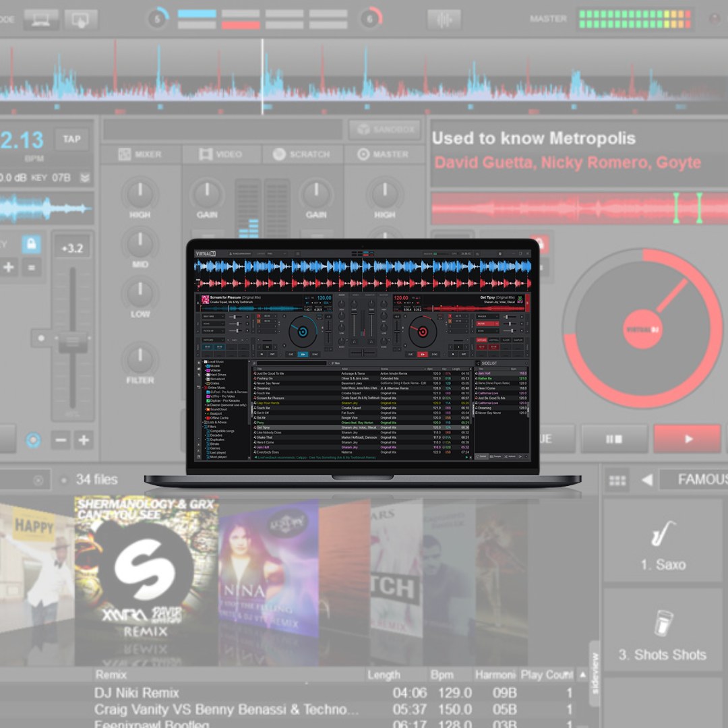
Task: Select the Clap Your Hands track row
Action: [362, 403]
